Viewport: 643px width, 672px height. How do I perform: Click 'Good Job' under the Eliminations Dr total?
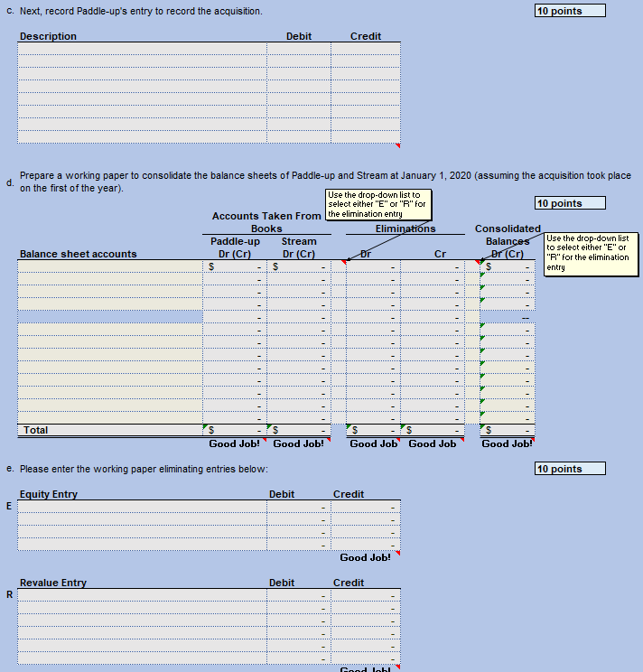pos(373,443)
